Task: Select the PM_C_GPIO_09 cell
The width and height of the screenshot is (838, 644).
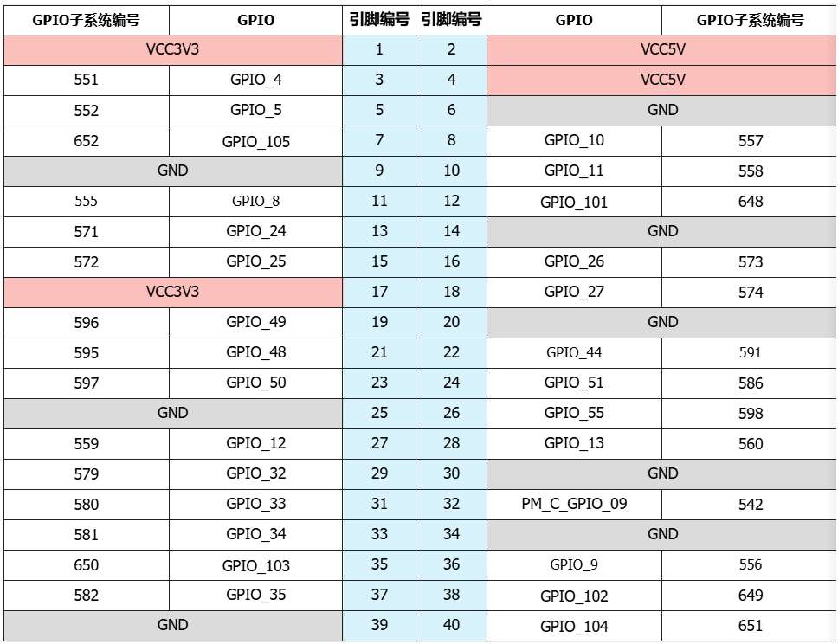Action: point(574,504)
